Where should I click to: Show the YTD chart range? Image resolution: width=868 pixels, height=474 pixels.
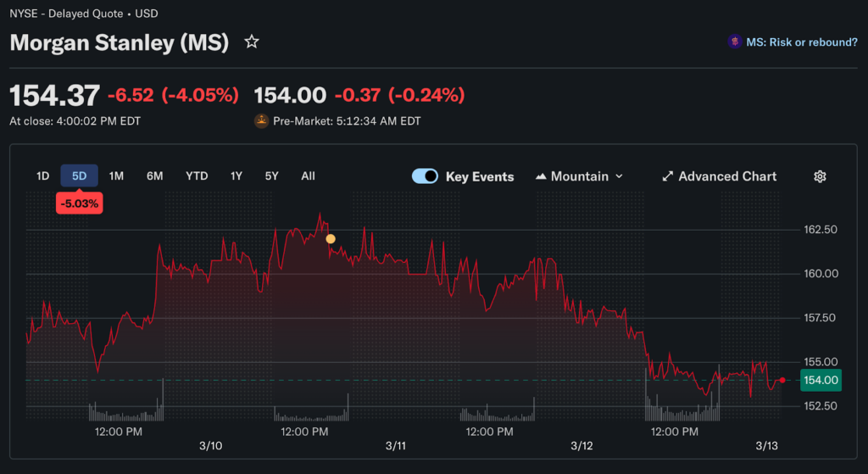(x=197, y=176)
